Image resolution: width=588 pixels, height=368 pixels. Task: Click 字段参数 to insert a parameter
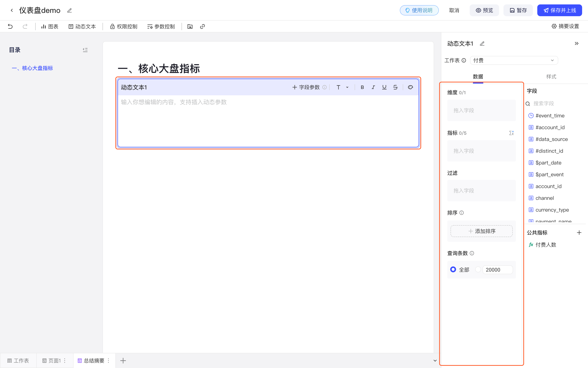coord(306,87)
